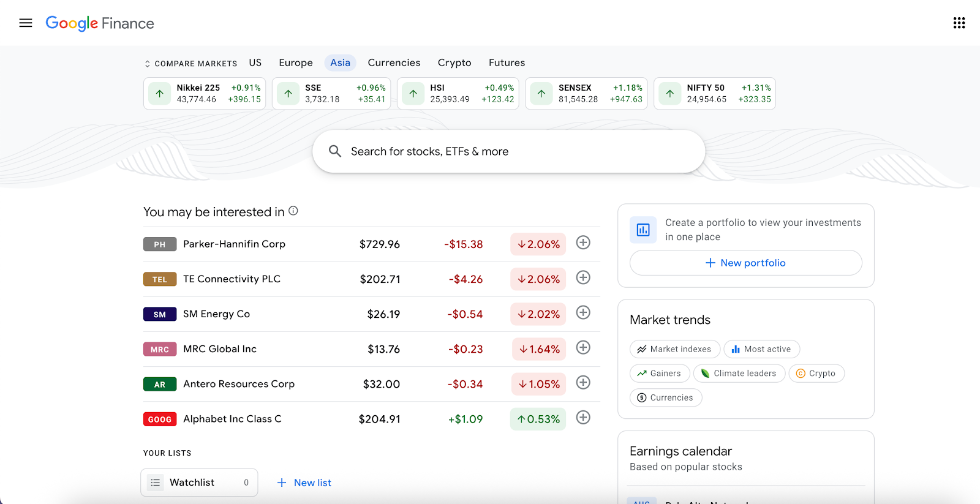Add Parker-Hannifin Corp to a list

[583, 243]
